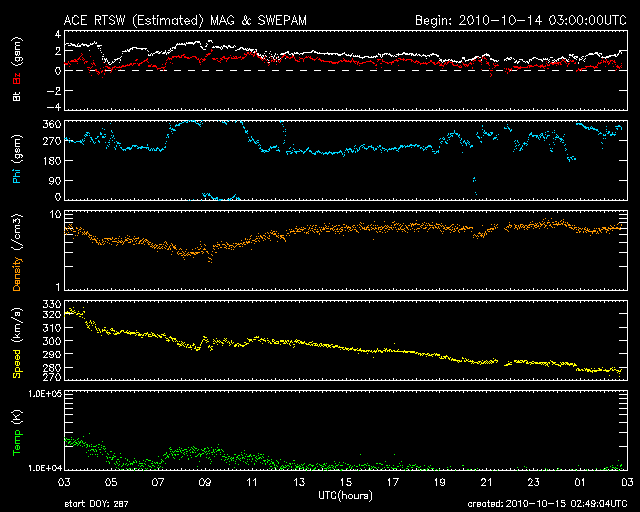The image size is (640, 512).
Task: Click the '09' hour label on time axis
Action: [x=205, y=482]
